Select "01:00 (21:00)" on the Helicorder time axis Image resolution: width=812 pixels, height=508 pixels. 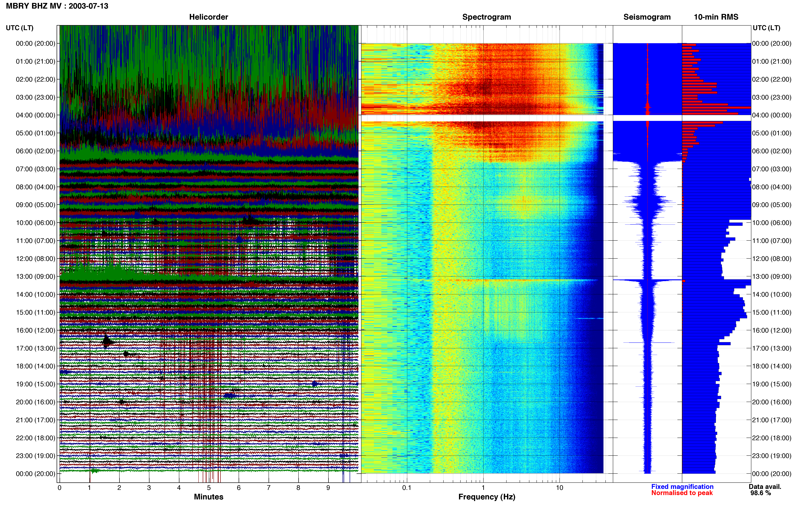[36, 61]
